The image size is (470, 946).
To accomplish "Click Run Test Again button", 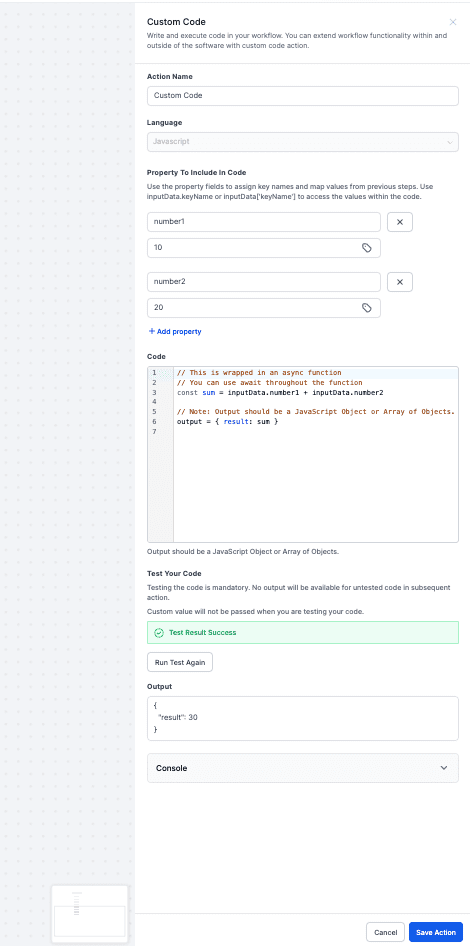I will [x=180, y=662].
